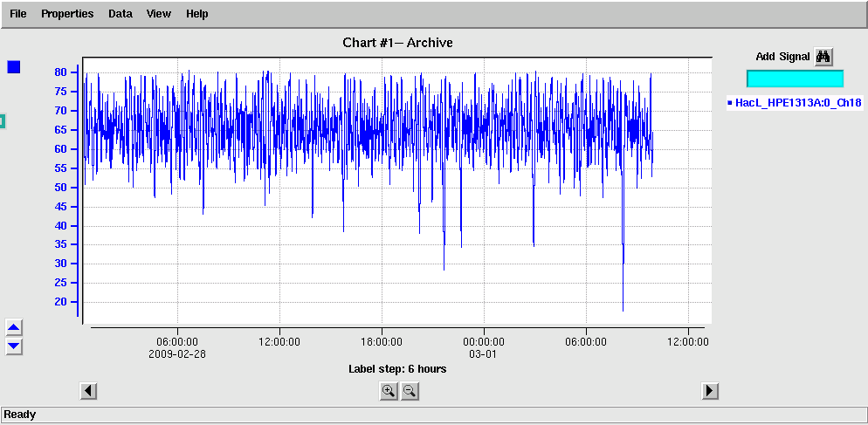Screen dimensions: 868x425
Task: Click the first '12:00:00' axis label
Action: [x=279, y=342]
